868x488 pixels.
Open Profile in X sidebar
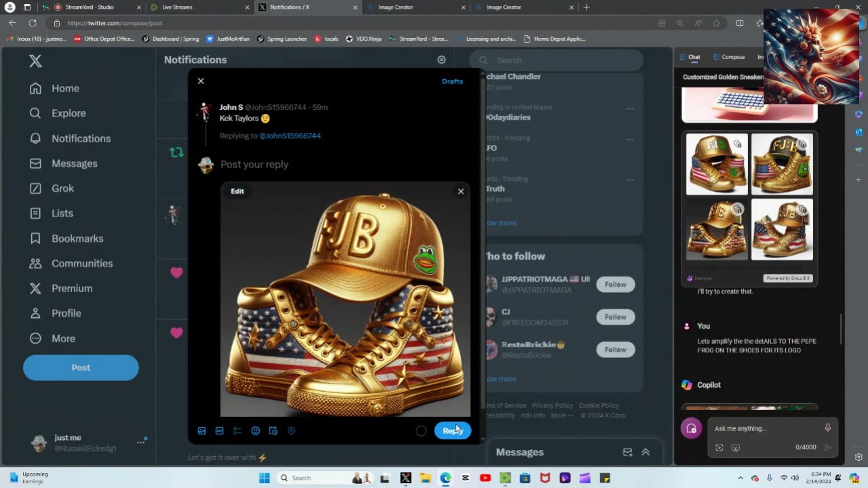click(55, 313)
